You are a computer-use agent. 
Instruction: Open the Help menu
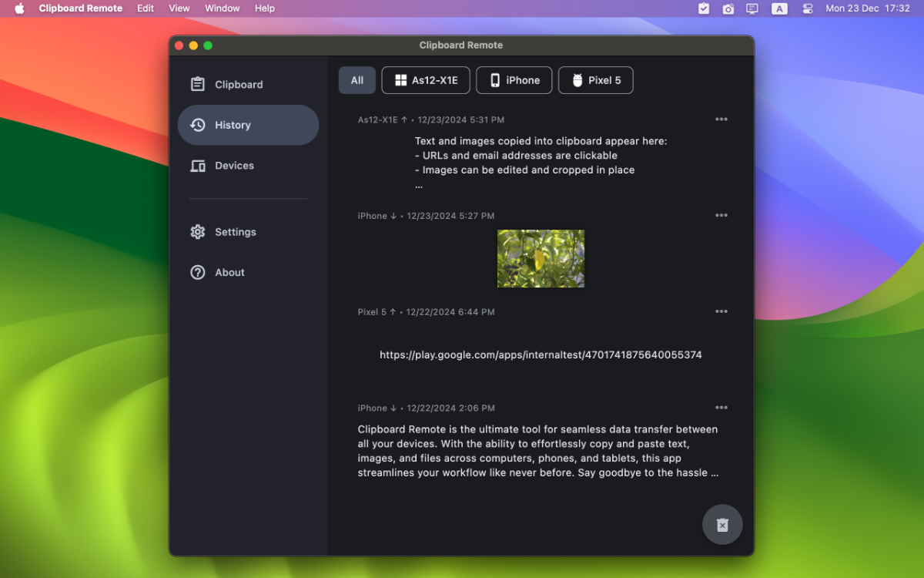265,8
